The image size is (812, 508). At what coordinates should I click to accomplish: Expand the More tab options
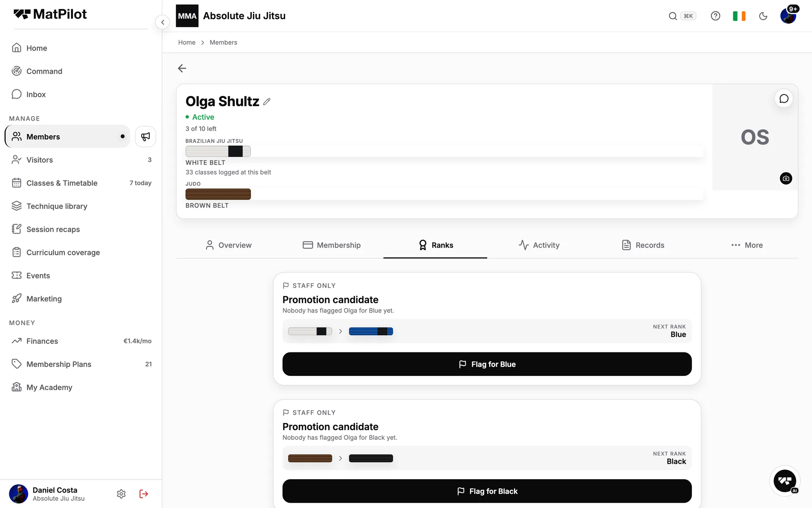coord(747,245)
